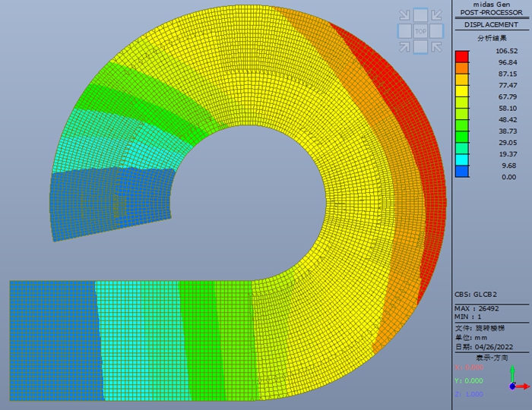Select the cyan legend swatch near 9.68
Image resolution: width=532 pixels, height=410 pixels.
pyautogui.click(x=461, y=160)
